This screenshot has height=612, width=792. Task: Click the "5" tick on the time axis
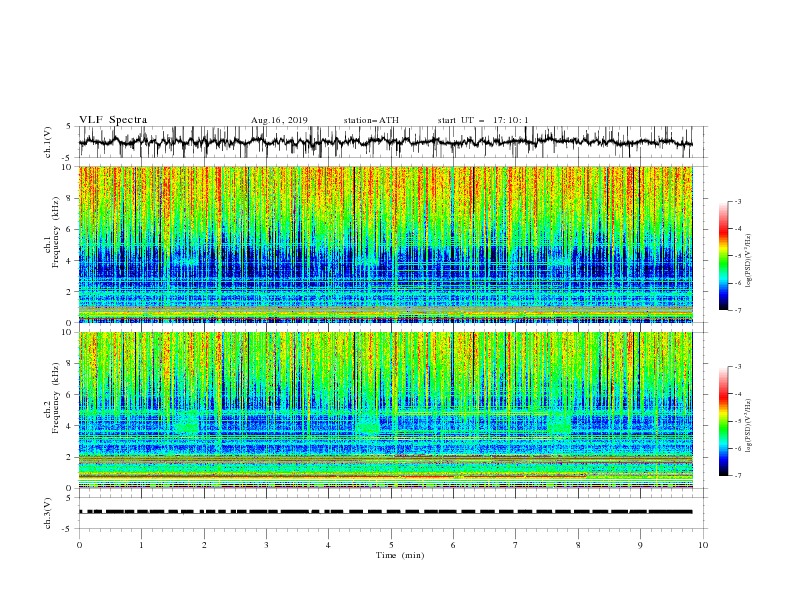(x=391, y=545)
